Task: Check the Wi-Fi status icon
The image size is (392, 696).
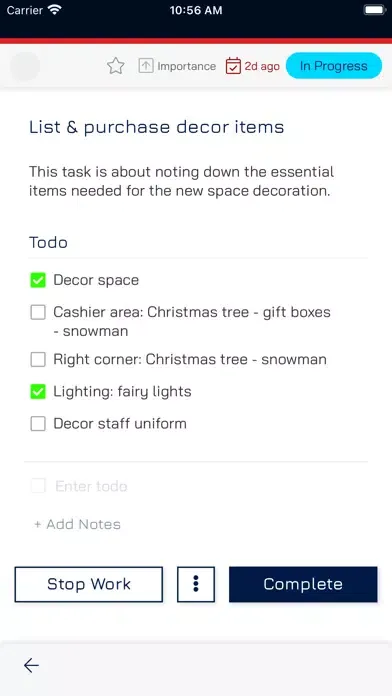Action: tap(55, 10)
